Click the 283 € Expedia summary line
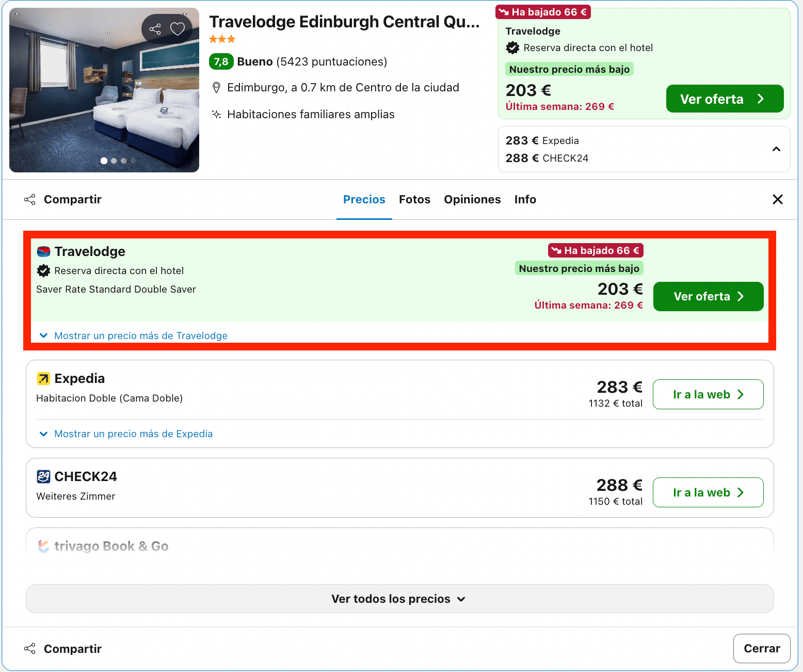The width and height of the screenshot is (803, 672). pyautogui.click(x=542, y=140)
